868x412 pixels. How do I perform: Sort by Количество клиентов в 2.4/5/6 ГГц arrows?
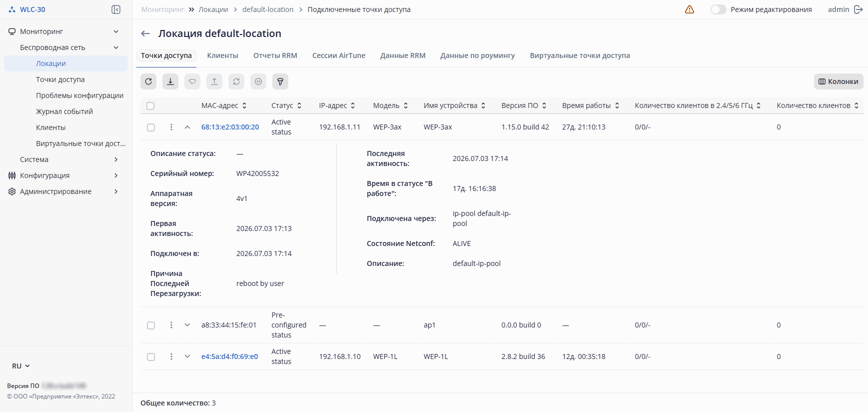coord(759,105)
